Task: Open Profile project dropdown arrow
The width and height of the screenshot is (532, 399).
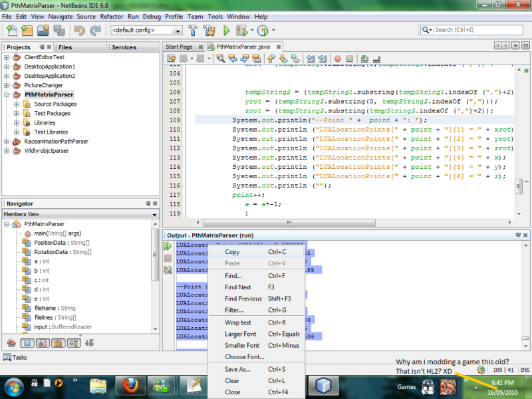Action: (273, 31)
